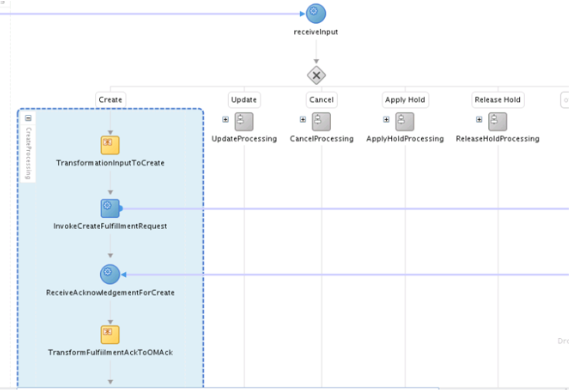571x392 pixels.
Task: Click the vertical CreateProcessing scope title
Action: pos(28,153)
